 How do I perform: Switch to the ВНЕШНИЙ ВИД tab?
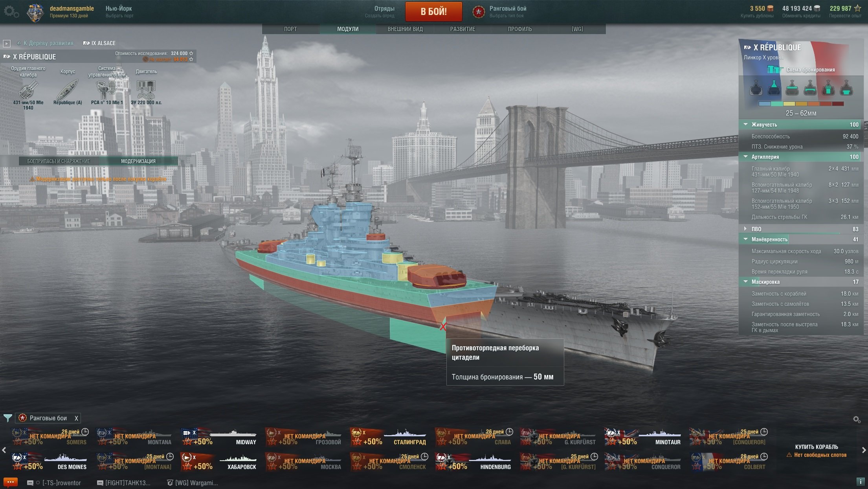point(405,29)
